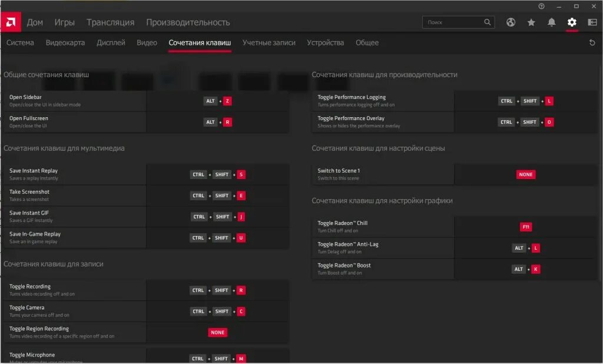The width and height of the screenshot is (603, 364).
Task: Click Open Sidebar label text
Action: click(25, 97)
